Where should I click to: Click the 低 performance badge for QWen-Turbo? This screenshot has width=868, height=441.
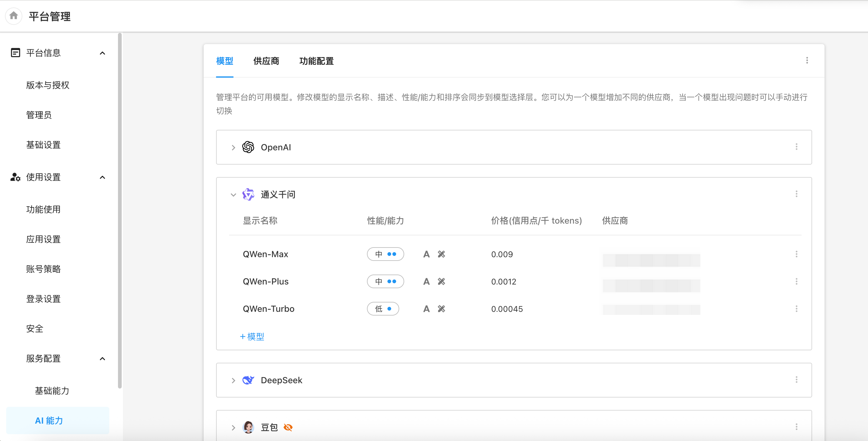[x=383, y=309]
